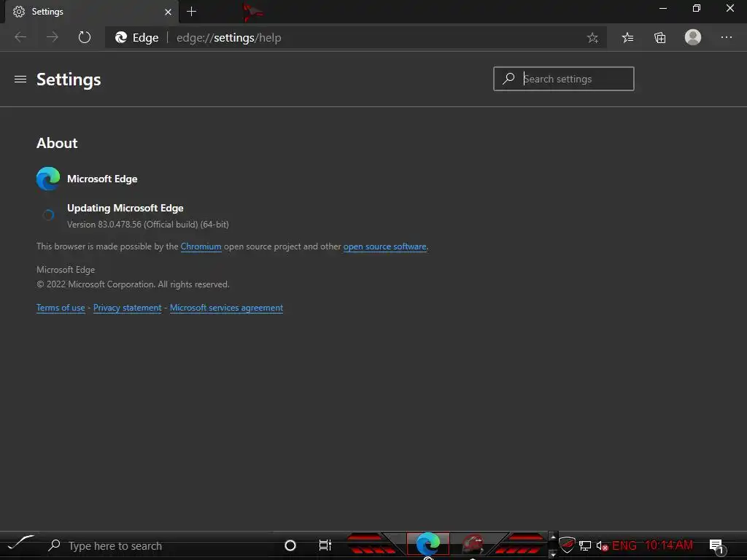This screenshot has height=560, width=747.
Task: Open the Privacy statement link
Action: click(x=127, y=308)
